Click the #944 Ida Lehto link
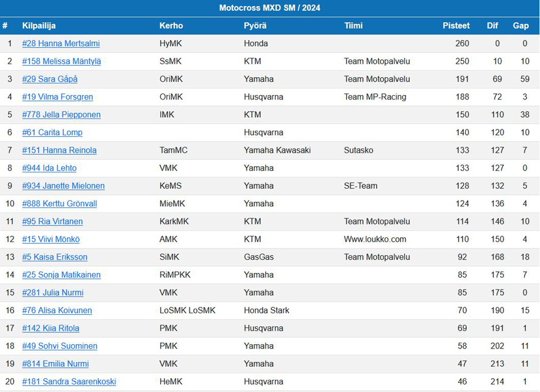Viewport: 540px width, 392px height. pyautogui.click(x=49, y=168)
